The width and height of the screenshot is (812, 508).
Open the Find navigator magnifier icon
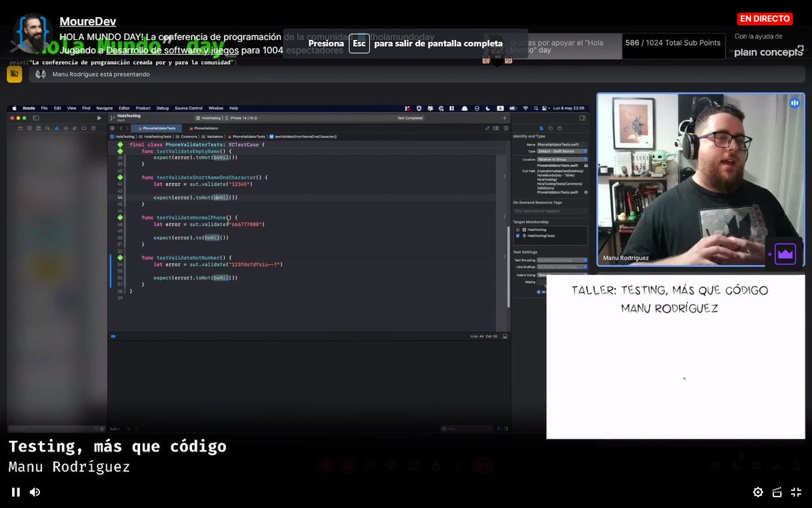click(x=47, y=128)
